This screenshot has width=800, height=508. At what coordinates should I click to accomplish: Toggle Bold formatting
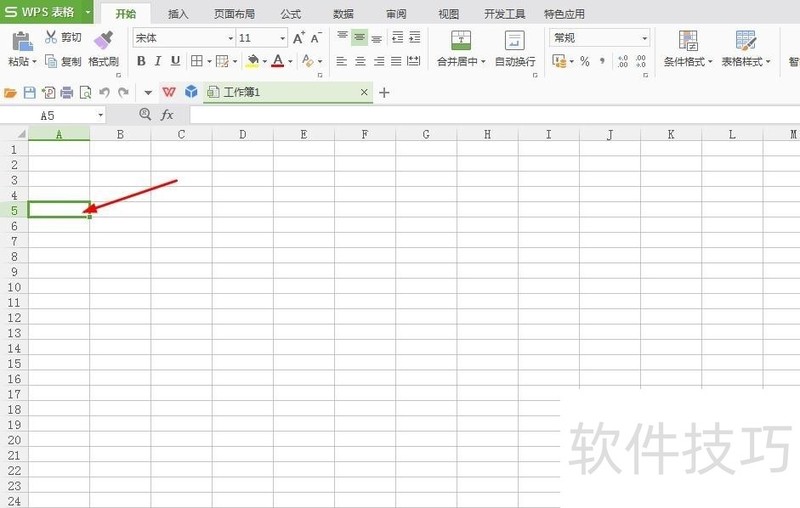pyautogui.click(x=141, y=61)
